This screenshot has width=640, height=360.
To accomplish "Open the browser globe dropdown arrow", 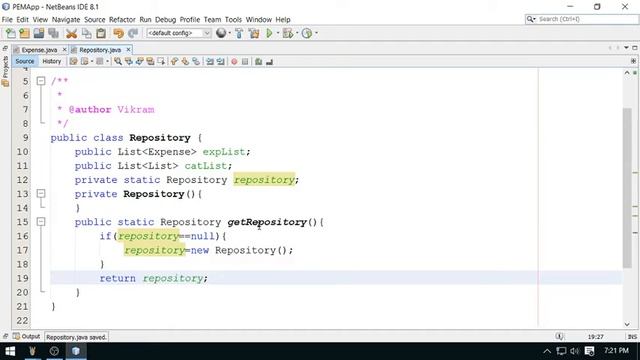I will [229, 33].
